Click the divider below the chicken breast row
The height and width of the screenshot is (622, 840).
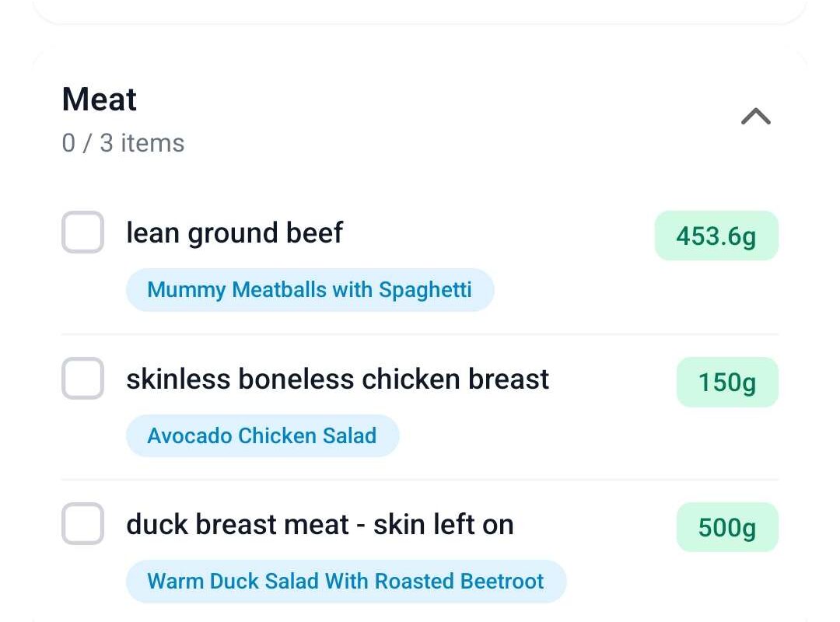(x=420, y=480)
